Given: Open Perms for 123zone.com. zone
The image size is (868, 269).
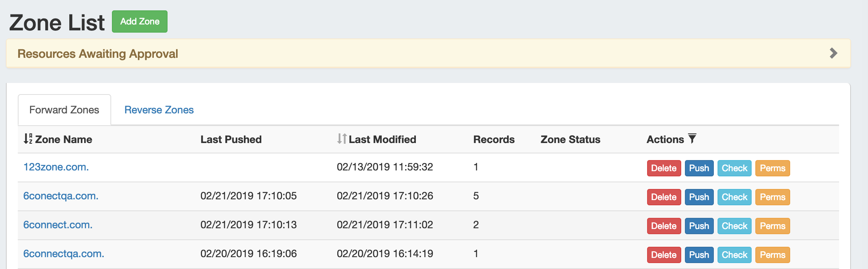Looking at the screenshot, I should point(772,168).
